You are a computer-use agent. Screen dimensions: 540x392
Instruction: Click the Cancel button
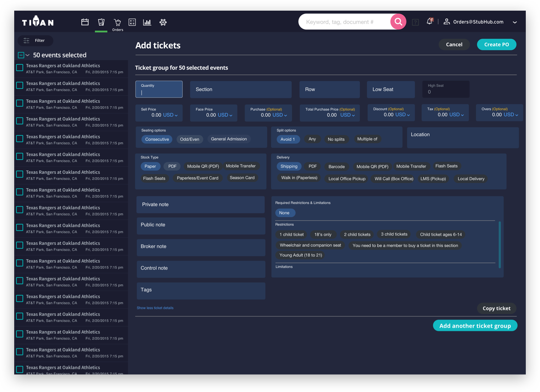click(454, 44)
